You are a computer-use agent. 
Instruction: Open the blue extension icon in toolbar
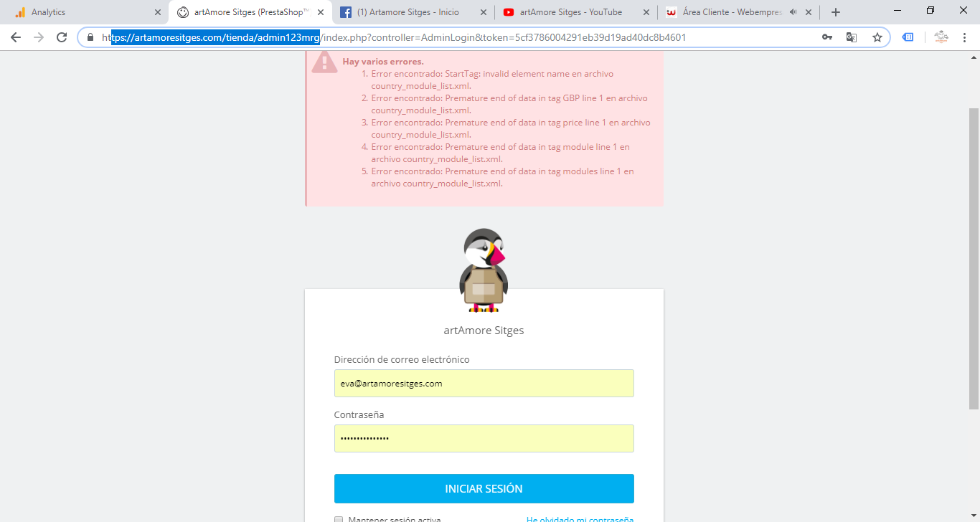908,37
